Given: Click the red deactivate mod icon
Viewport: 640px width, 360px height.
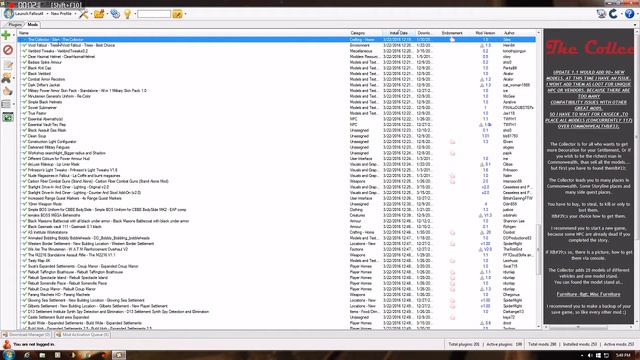Looking at the screenshot, I should pyautogui.click(x=7, y=50).
